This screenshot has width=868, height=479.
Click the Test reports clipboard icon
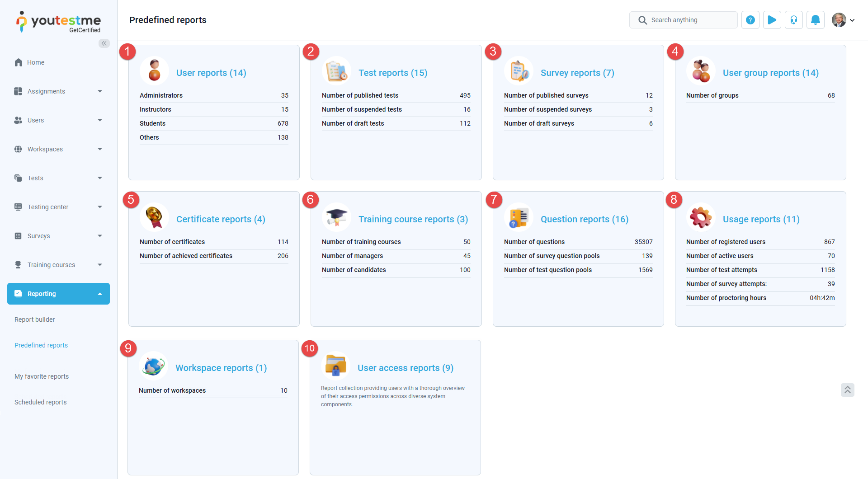pyautogui.click(x=337, y=71)
